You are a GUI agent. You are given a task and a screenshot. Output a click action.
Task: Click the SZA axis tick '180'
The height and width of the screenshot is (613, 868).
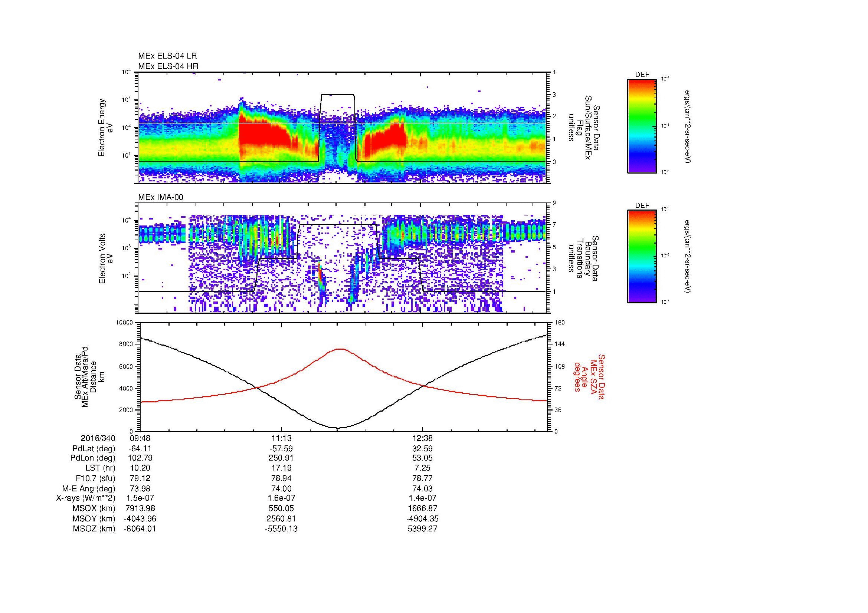pyautogui.click(x=560, y=323)
